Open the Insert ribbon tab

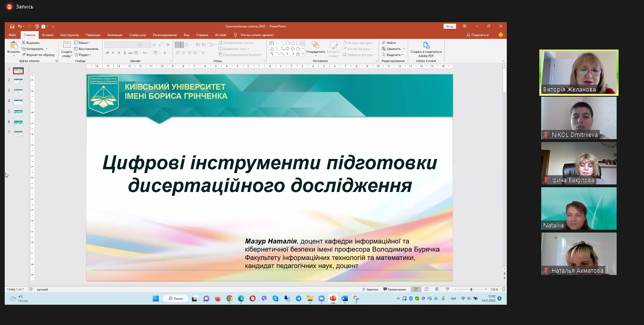point(48,35)
